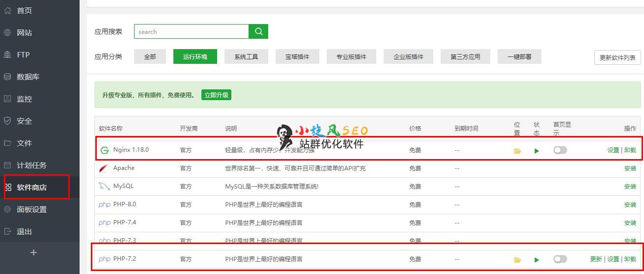Click the calendar icon beside 计划任务

coord(7,165)
